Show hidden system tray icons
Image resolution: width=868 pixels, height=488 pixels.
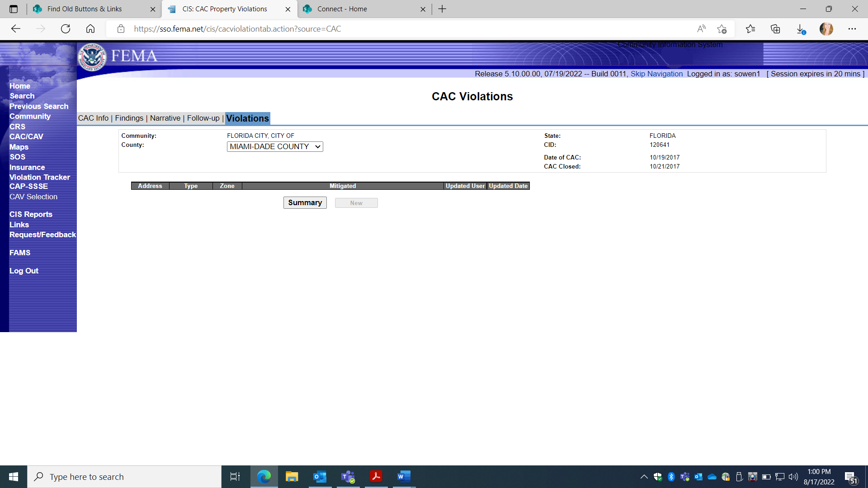644,477
